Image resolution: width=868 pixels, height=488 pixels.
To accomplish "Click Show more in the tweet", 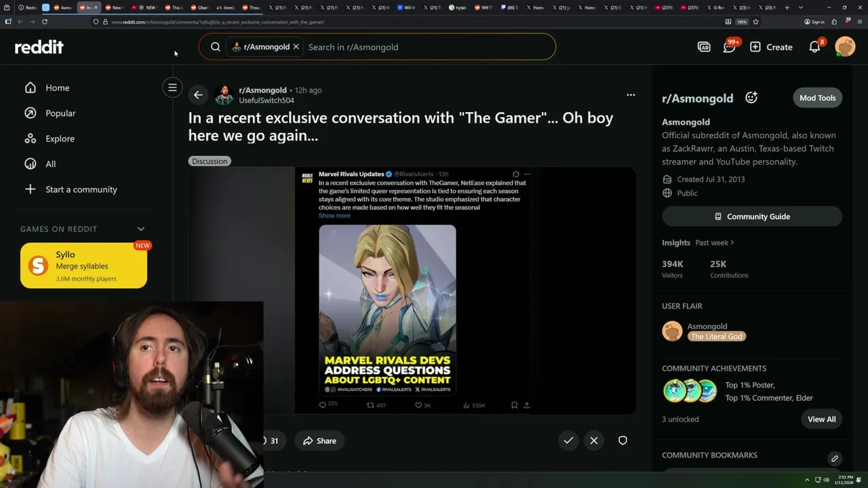I will (x=334, y=216).
